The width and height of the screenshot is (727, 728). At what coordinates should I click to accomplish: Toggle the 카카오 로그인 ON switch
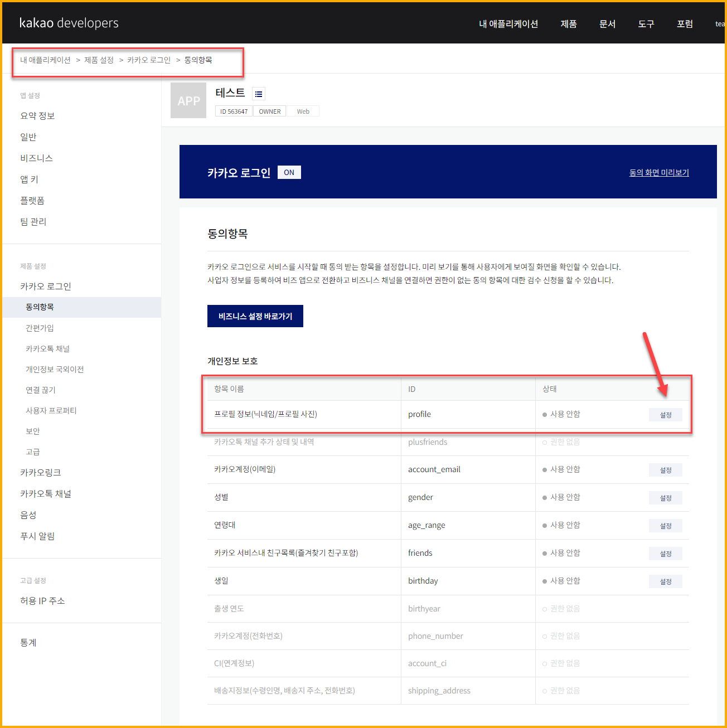[x=289, y=172]
